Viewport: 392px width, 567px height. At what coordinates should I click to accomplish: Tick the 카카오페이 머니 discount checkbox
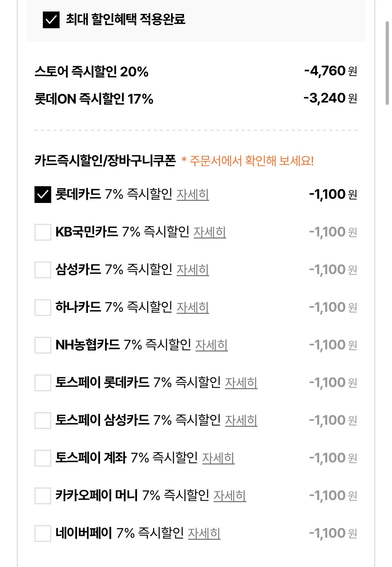43,496
